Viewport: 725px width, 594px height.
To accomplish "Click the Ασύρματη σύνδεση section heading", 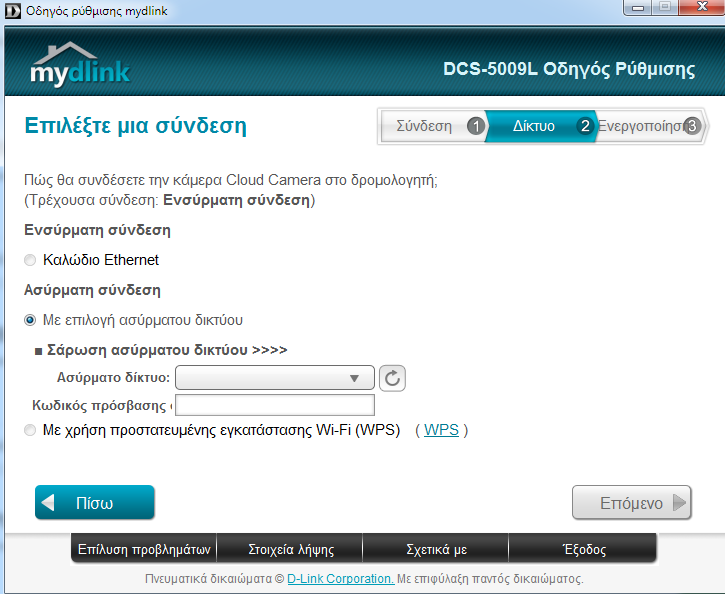I will 92,290.
